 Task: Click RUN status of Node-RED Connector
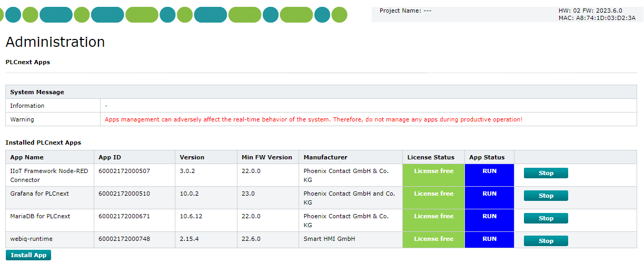(x=489, y=175)
